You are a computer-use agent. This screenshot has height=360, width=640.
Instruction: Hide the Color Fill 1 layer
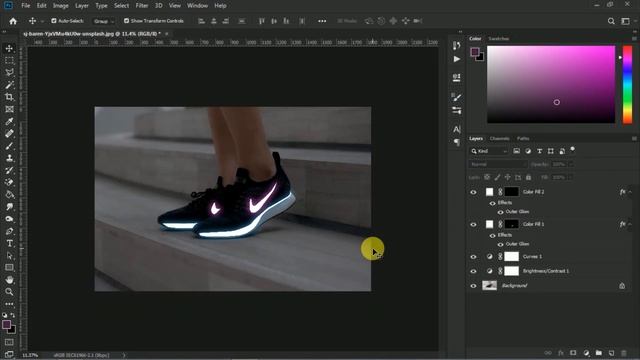click(473, 224)
